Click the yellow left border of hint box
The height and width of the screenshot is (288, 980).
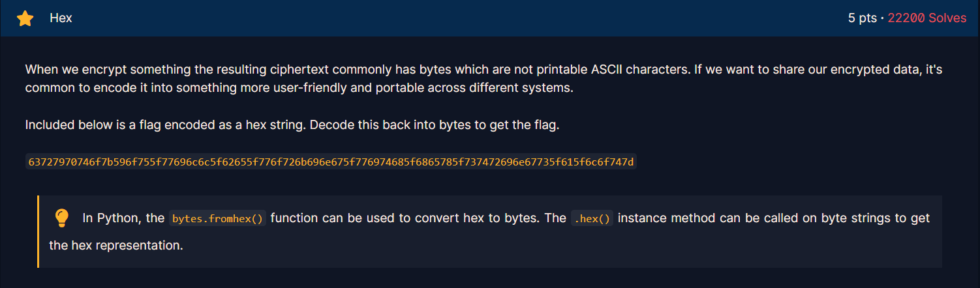click(38, 231)
